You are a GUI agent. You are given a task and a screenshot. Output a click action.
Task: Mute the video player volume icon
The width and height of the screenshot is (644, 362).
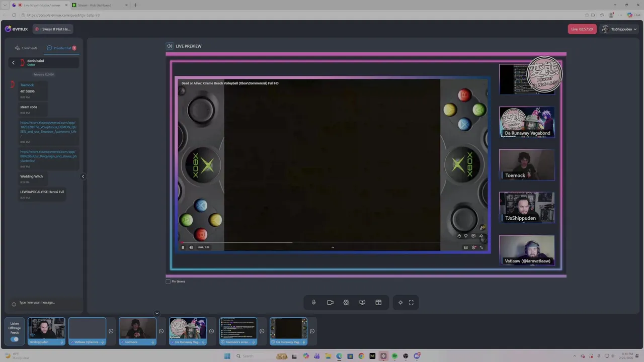[191, 247]
